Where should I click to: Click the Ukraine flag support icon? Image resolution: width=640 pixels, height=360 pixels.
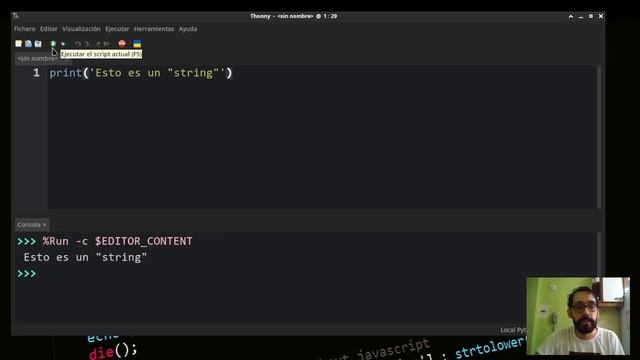[137, 44]
